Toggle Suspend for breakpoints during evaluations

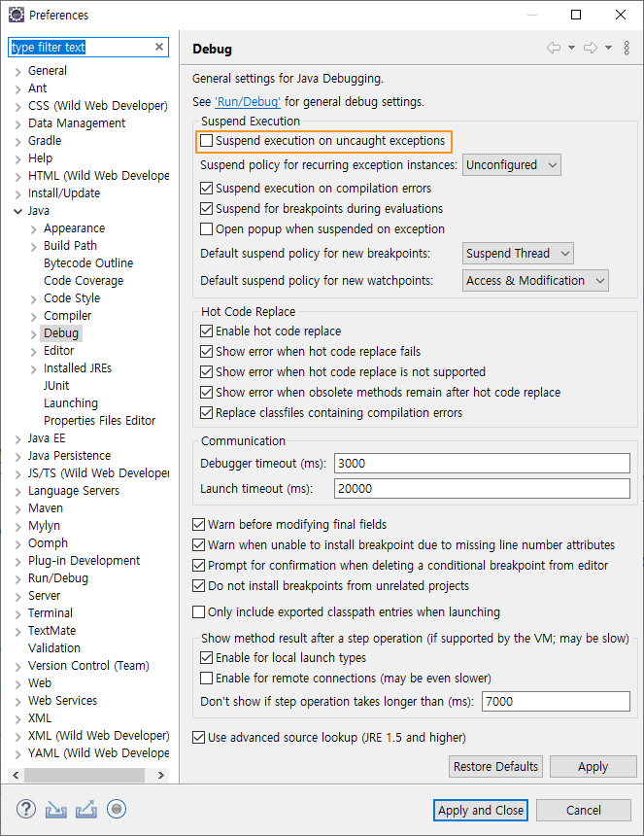(206, 208)
